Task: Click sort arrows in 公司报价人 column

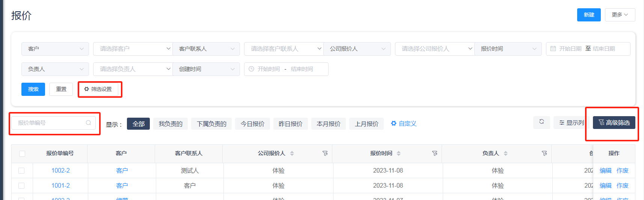Action: (x=292, y=153)
